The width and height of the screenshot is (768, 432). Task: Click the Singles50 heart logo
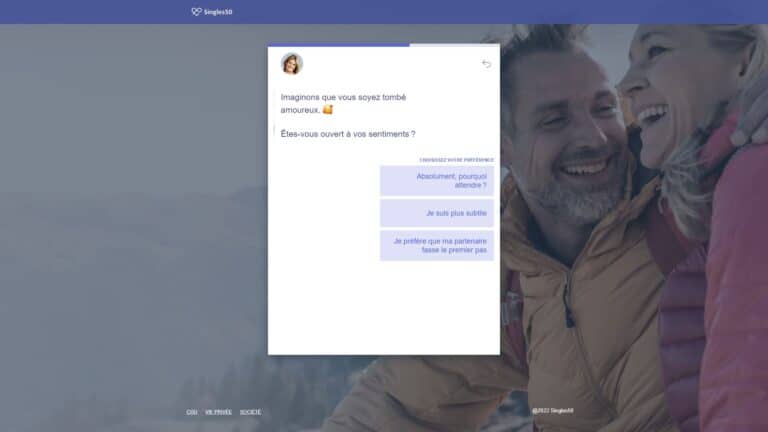(x=212, y=12)
